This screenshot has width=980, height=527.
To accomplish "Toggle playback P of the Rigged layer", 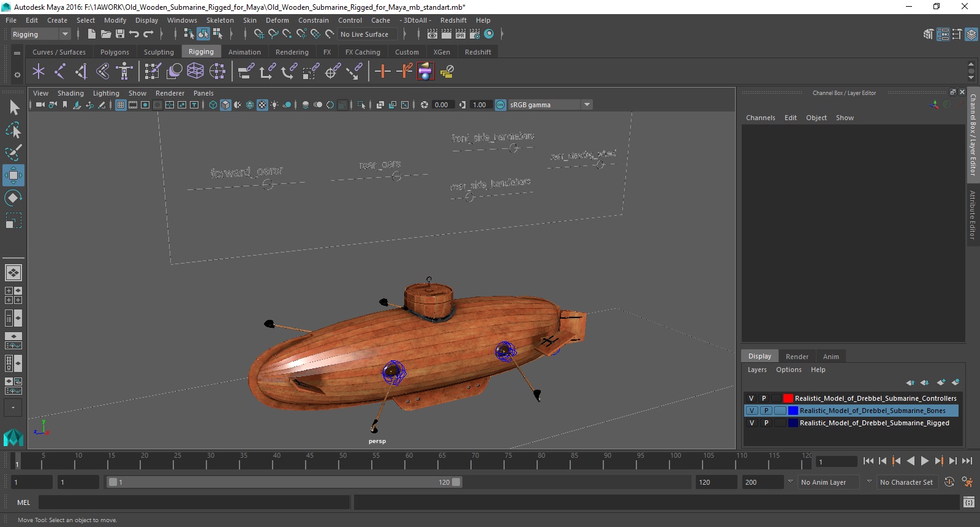I will [x=766, y=423].
